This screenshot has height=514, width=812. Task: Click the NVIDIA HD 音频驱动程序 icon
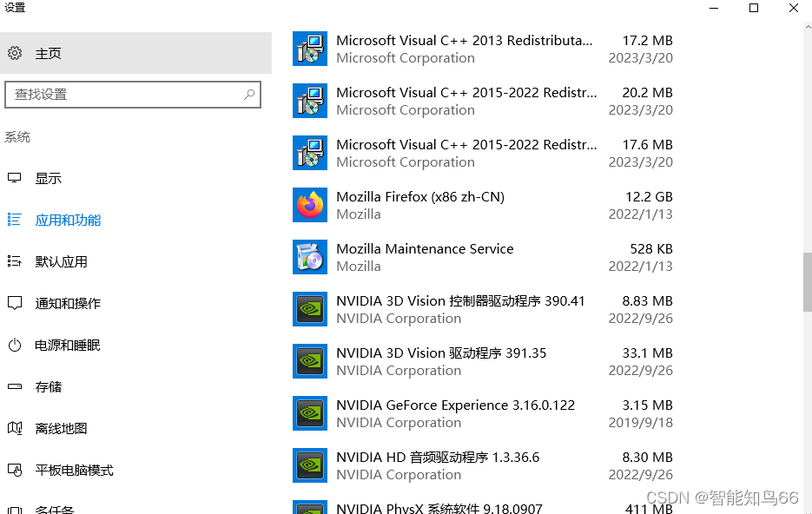[x=310, y=465]
